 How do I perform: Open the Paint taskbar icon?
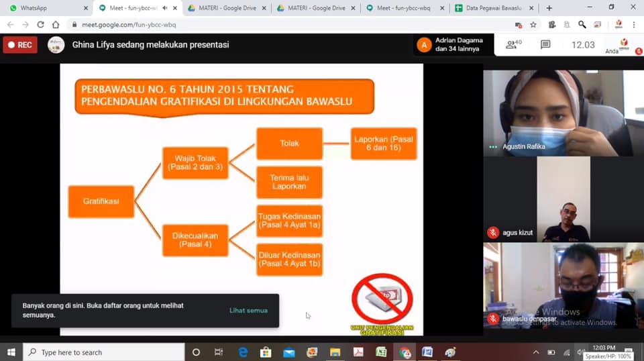pyautogui.click(x=450, y=352)
